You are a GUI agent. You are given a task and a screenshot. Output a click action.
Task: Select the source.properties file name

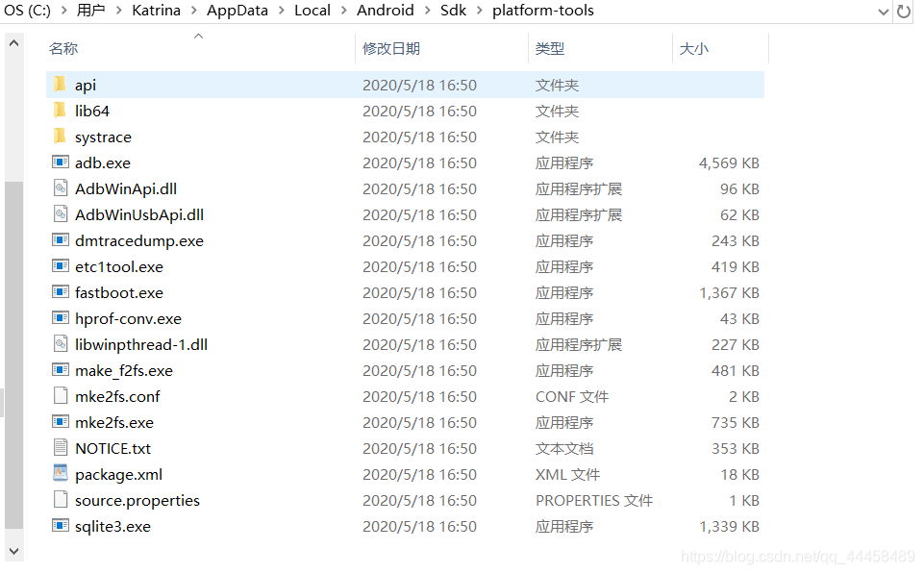(137, 500)
